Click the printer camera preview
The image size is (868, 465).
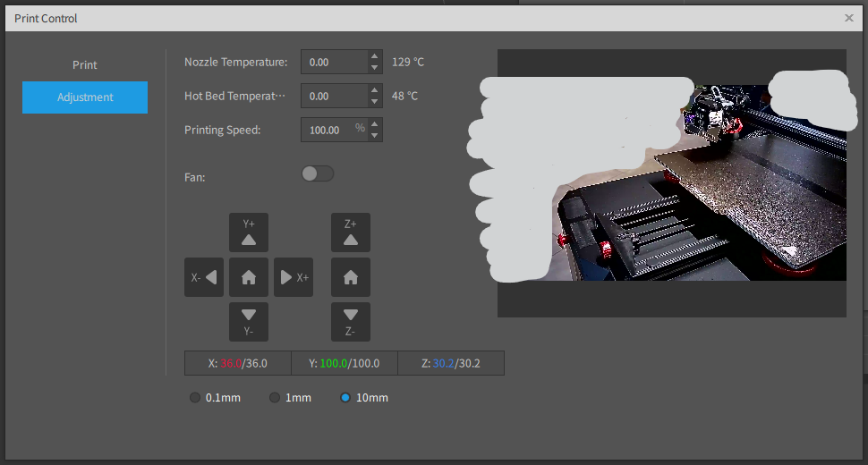click(671, 183)
